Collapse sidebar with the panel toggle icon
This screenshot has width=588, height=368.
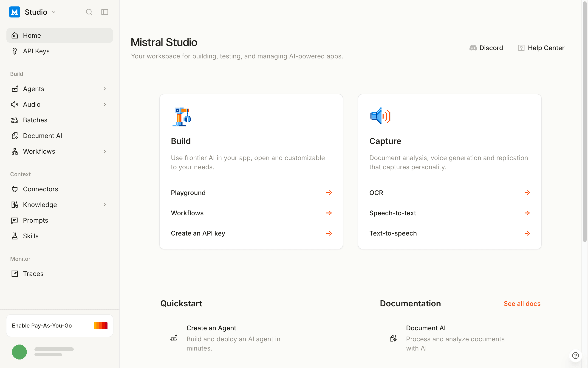105,12
